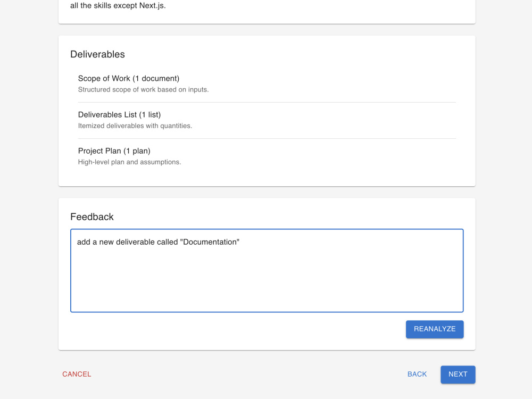532x399 pixels.
Task: Select the Deliverables List item
Action: (267, 120)
